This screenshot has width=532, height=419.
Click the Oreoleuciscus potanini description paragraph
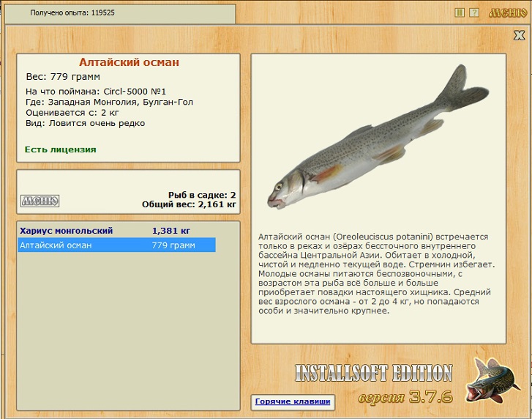[377, 274]
